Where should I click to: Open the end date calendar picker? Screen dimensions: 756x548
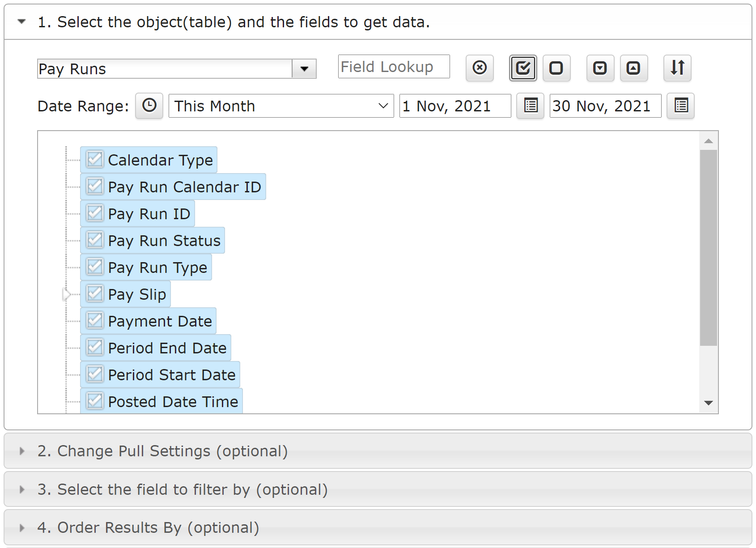(681, 106)
